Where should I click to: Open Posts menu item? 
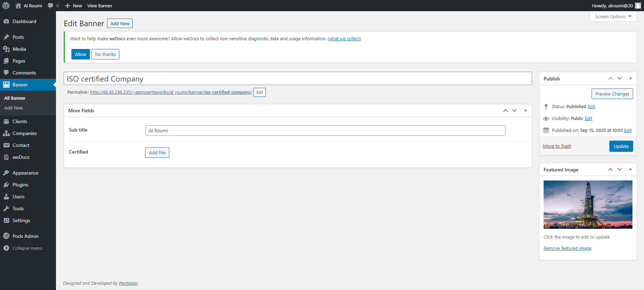pos(28,37)
